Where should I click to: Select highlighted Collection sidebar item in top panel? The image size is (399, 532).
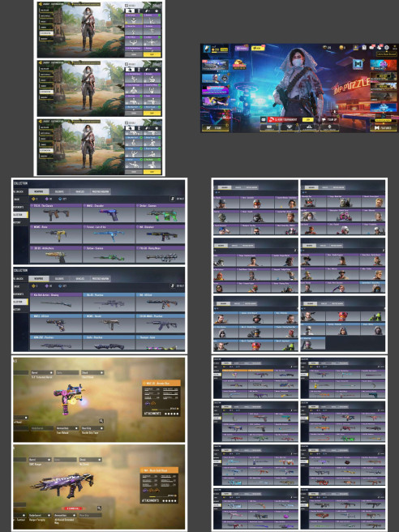click(x=21, y=215)
